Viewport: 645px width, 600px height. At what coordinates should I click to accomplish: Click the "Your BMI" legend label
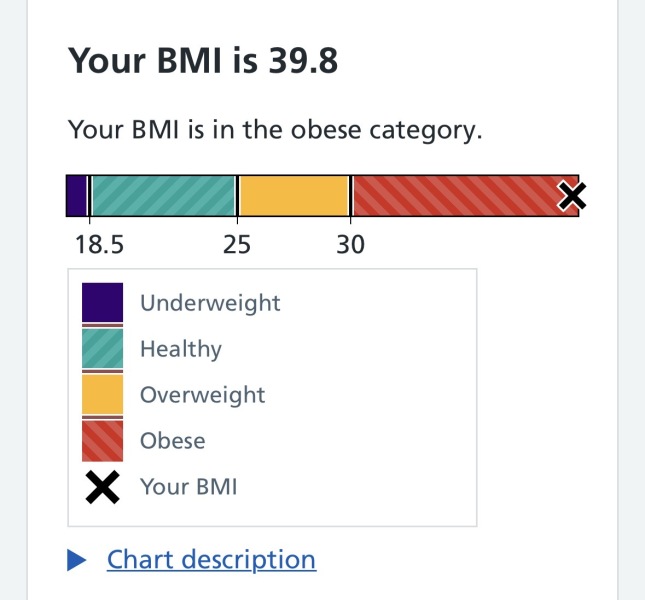(189, 487)
